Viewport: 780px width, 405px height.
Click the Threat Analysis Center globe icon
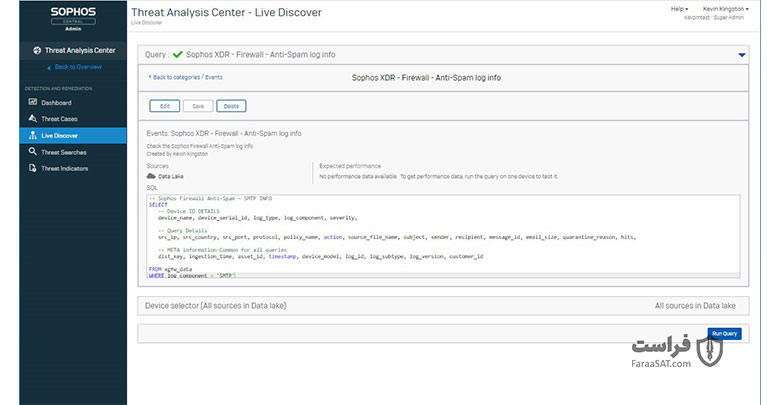click(37, 50)
